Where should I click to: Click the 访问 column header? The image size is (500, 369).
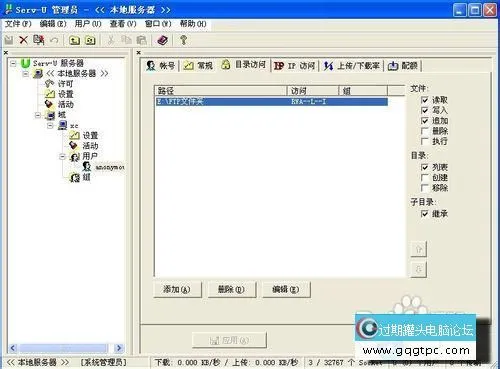tap(313, 91)
